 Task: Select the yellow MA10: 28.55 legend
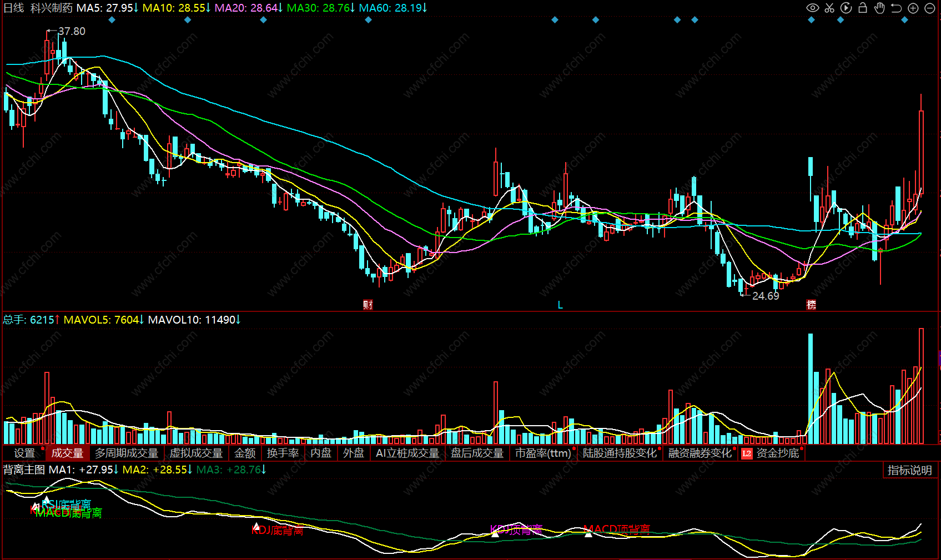[x=177, y=8]
